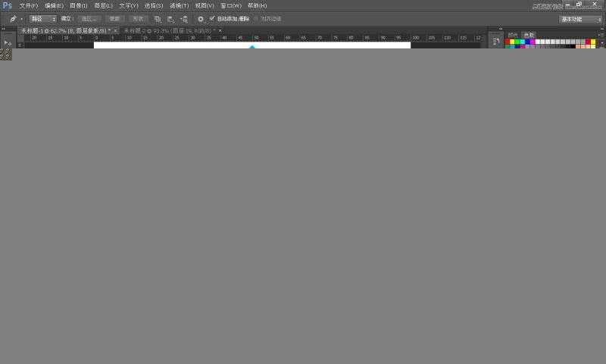
Task: Click the 选区… make selection button
Action: [89, 19]
